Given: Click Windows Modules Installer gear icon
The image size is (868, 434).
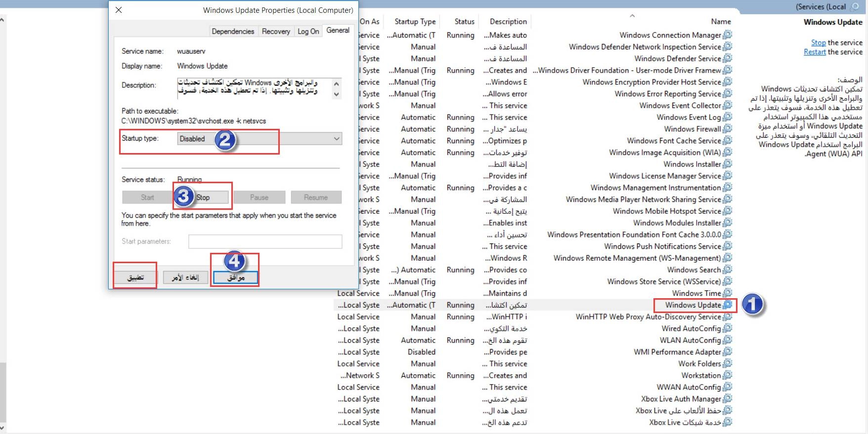Looking at the screenshot, I should pos(727,223).
